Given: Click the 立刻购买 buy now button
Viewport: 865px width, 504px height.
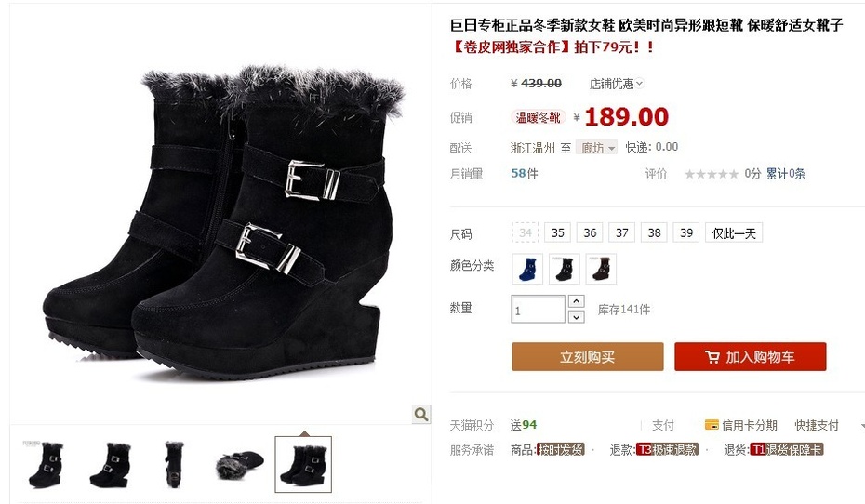Looking at the screenshot, I should (588, 357).
